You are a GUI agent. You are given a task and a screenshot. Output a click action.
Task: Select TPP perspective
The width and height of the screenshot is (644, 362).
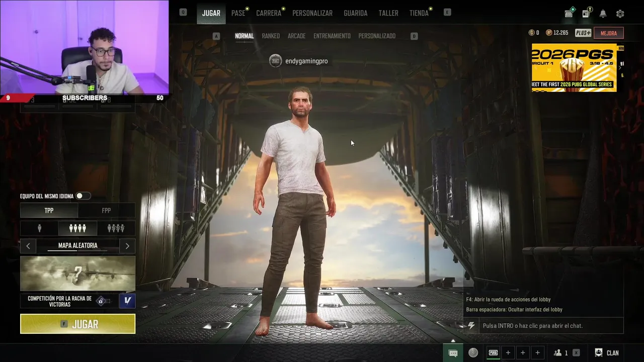[49, 211]
